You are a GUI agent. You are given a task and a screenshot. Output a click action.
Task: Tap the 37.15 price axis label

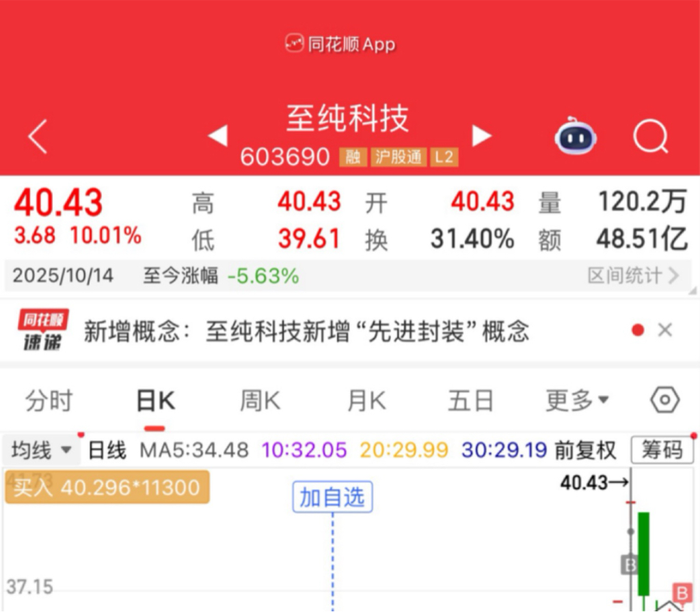(30, 587)
